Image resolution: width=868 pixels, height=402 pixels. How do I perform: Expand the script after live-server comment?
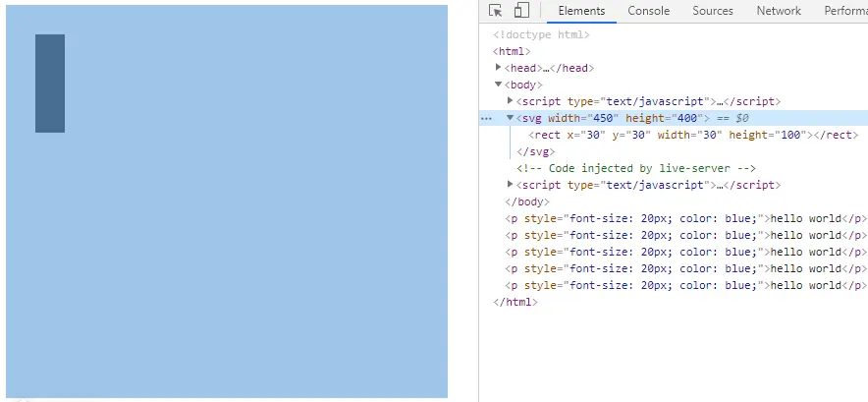510,184
